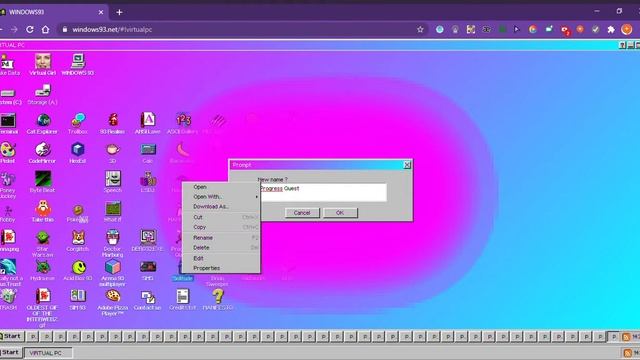Viewport: 640px width, 360px height.
Task: Open the 93 Realms icon
Action: click(x=113, y=124)
